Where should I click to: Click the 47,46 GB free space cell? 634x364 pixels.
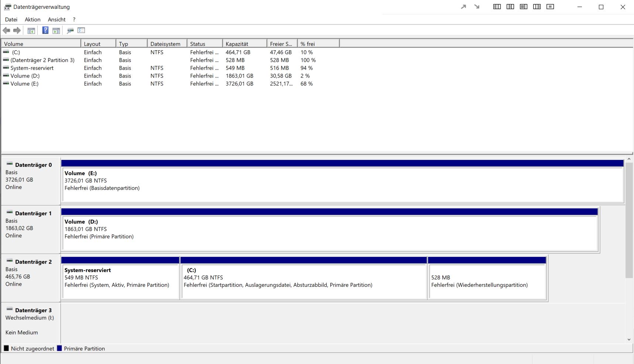pyautogui.click(x=281, y=52)
